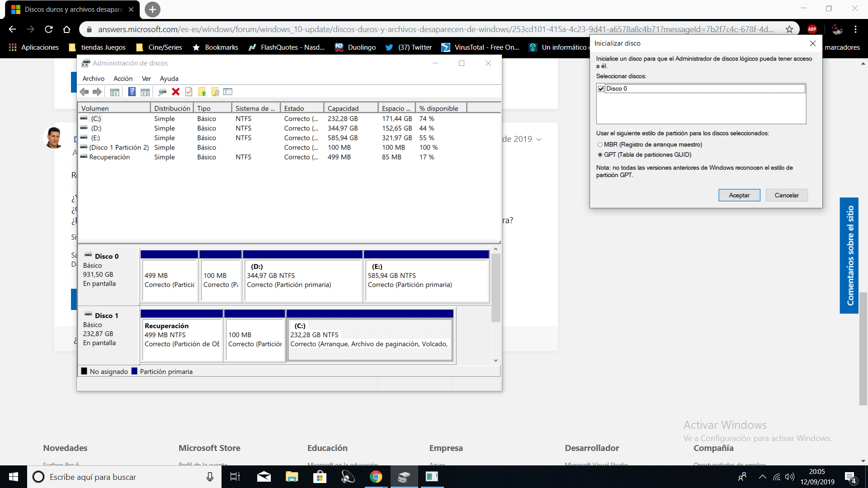Click the document with checkmark properties icon
The height and width of the screenshot is (488, 868).
(189, 92)
